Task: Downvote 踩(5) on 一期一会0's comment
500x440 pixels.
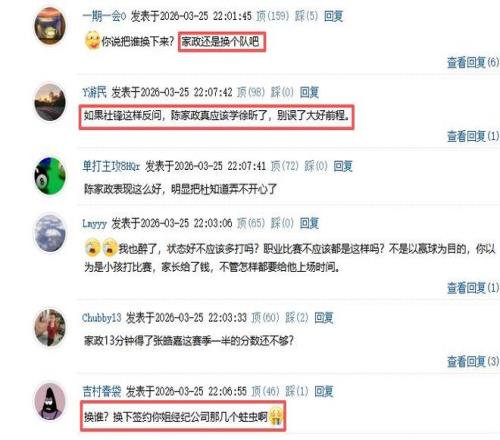Action: [x=306, y=16]
